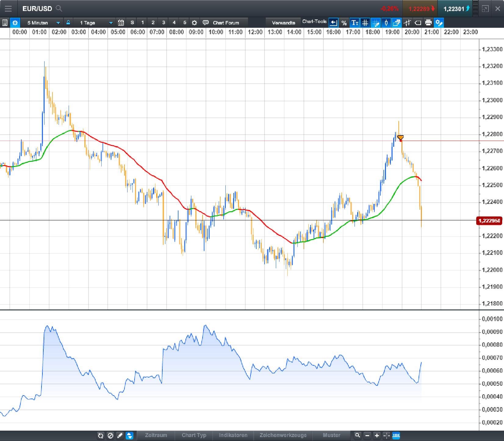Select the candlestick style icon

[386, 23]
